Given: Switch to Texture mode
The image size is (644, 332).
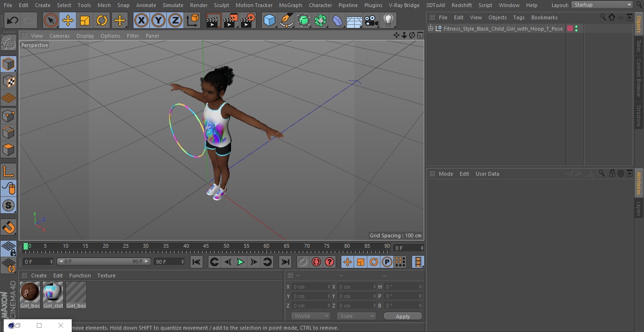Looking at the screenshot, I should point(8,81).
